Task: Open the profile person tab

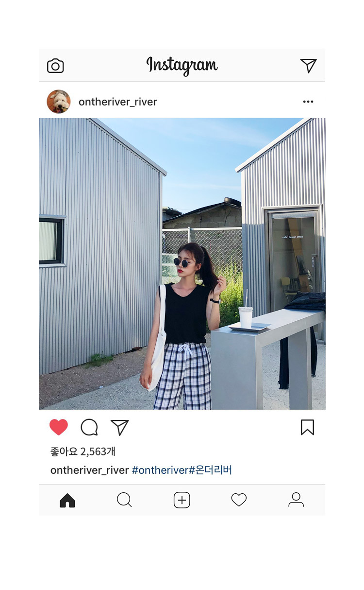Action: coord(296,500)
